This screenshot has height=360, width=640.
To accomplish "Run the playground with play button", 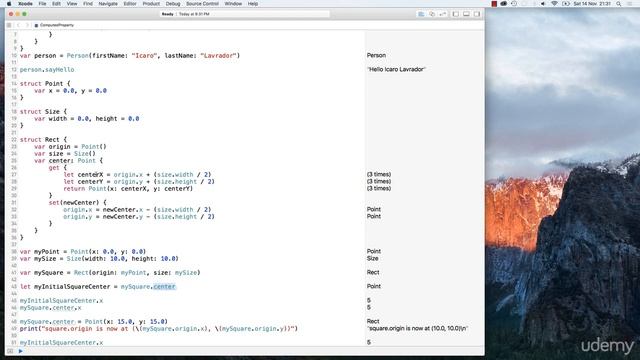I will coord(20,351).
